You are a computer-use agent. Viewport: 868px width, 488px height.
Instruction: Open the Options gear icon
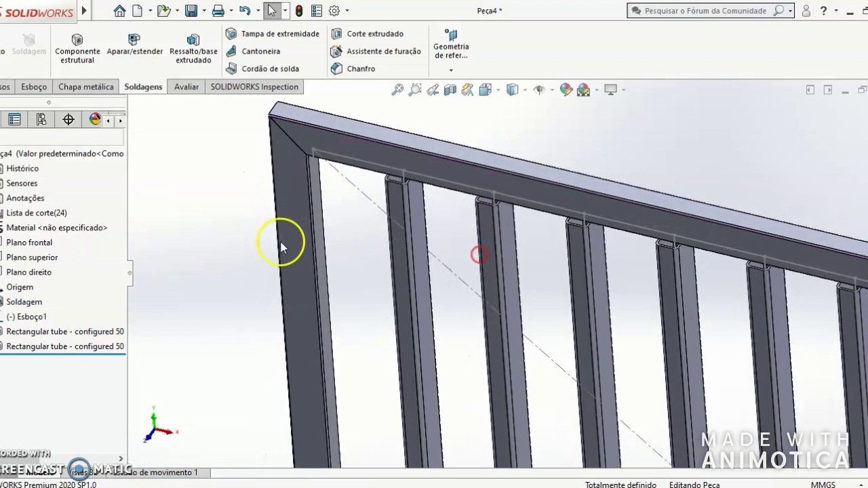tap(334, 11)
